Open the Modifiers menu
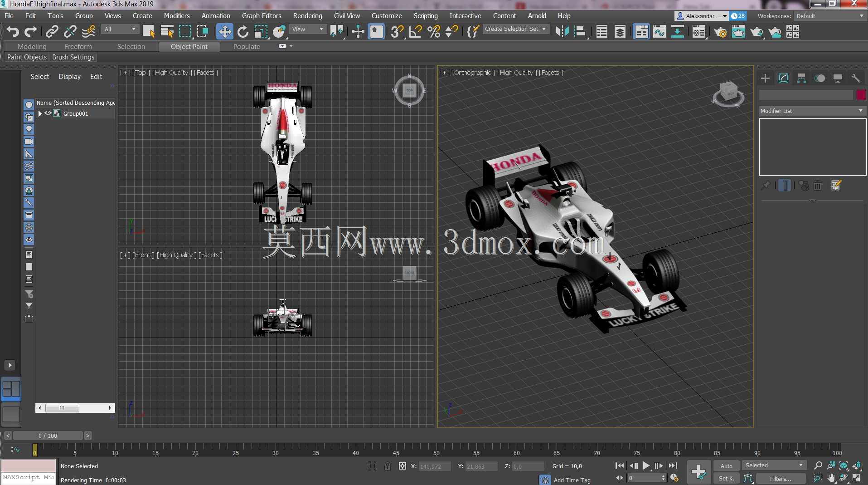The height and width of the screenshot is (485, 868). (x=177, y=15)
